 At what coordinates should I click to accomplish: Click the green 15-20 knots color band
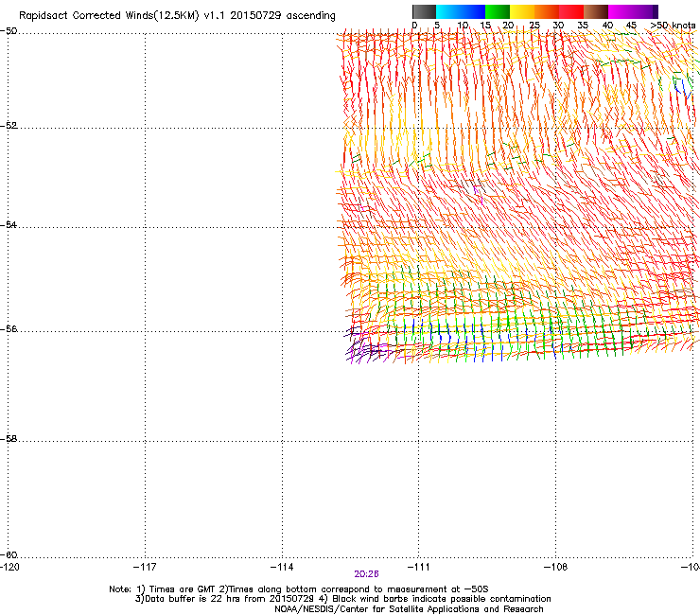[498, 11]
